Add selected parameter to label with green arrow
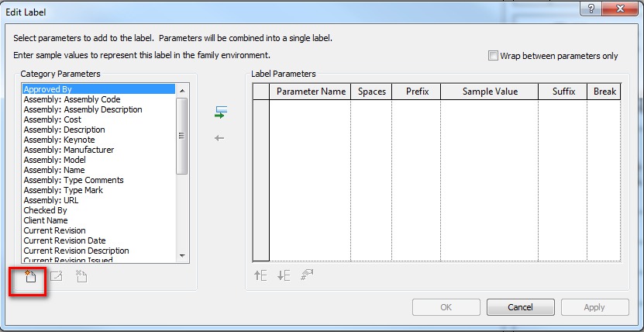 pyautogui.click(x=221, y=112)
